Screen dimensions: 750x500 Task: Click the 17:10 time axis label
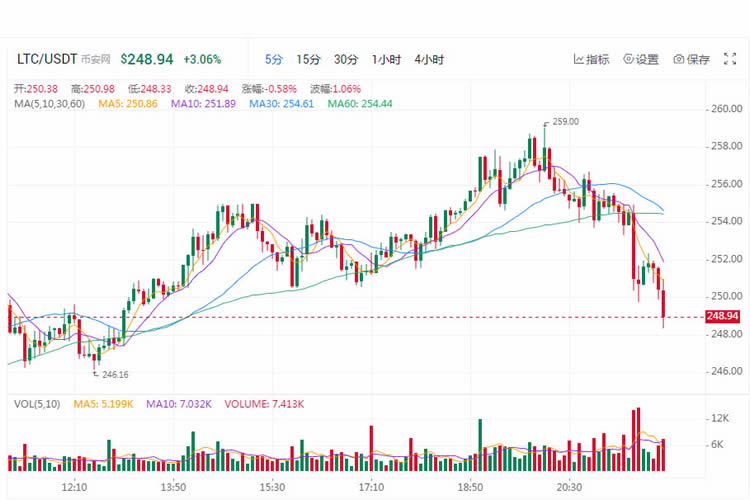[x=371, y=488]
